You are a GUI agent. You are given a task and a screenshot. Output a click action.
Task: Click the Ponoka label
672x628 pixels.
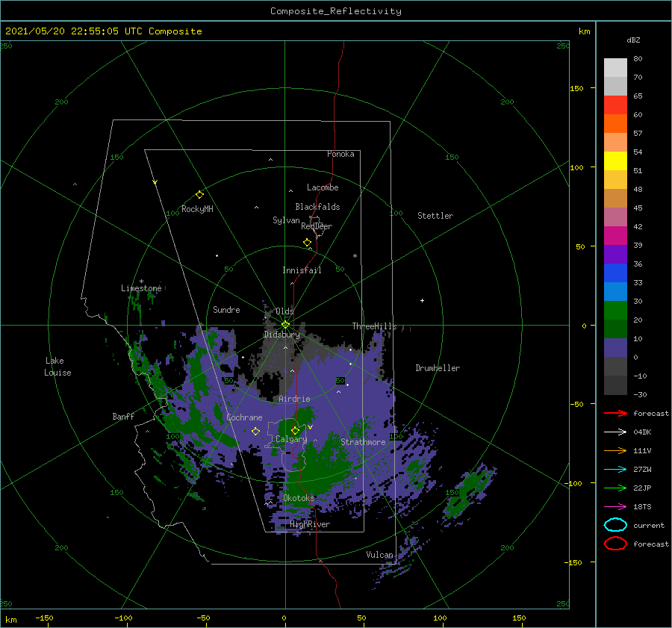[340, 154]
